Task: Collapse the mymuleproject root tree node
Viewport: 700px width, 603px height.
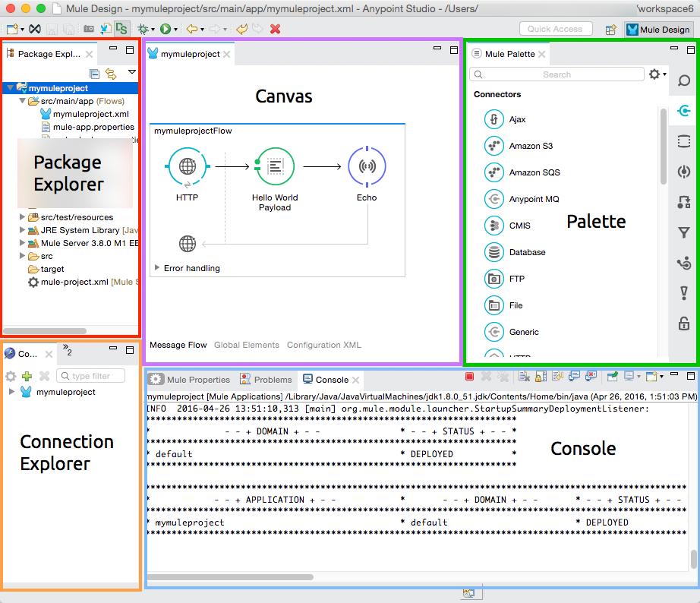Action: 11,88
